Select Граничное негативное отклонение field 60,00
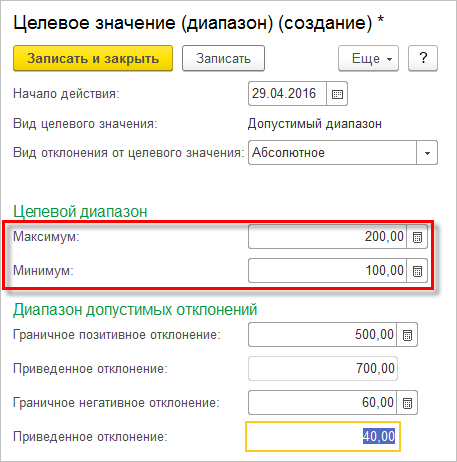The image size is (457, 462). click(322, 403)
